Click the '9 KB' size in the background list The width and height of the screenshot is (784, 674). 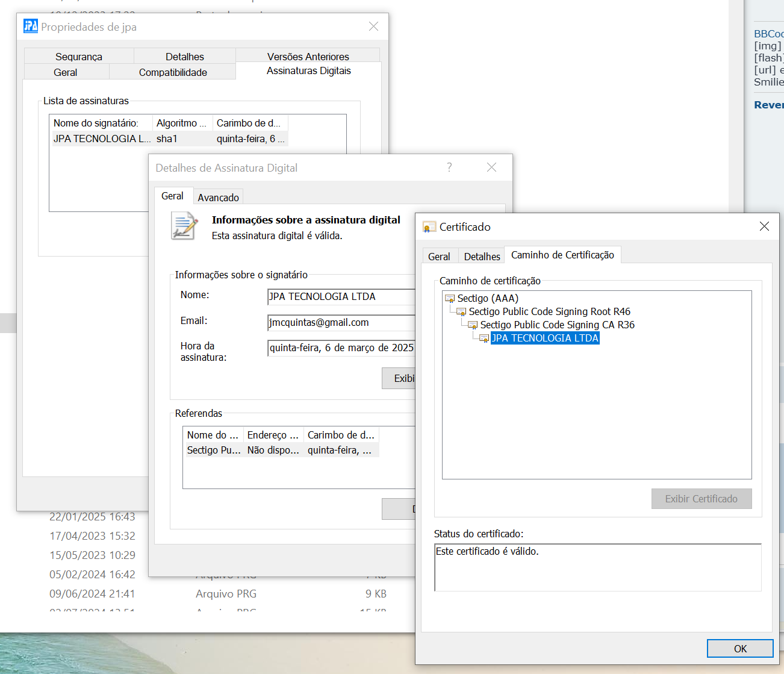click(x=376, y=594)
